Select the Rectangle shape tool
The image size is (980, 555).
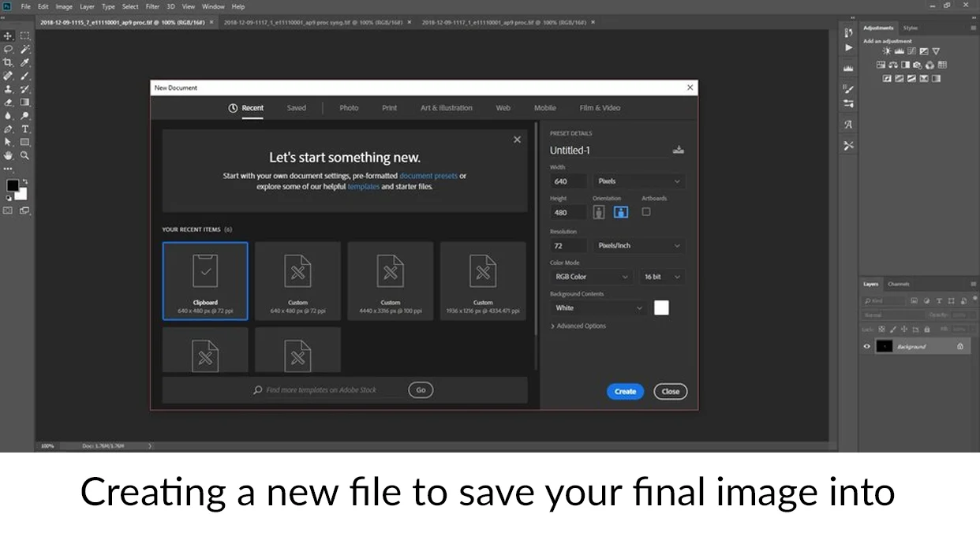click(x=24, y=142)
